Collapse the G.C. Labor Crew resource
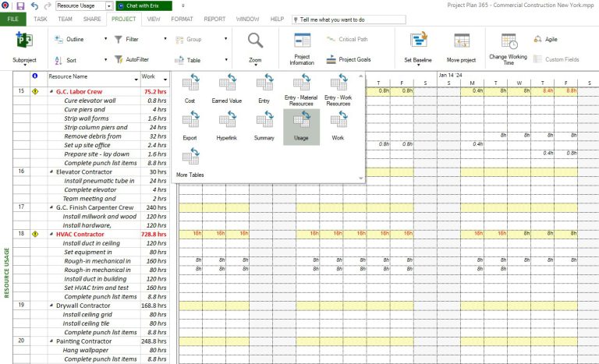 click(51, 92)
